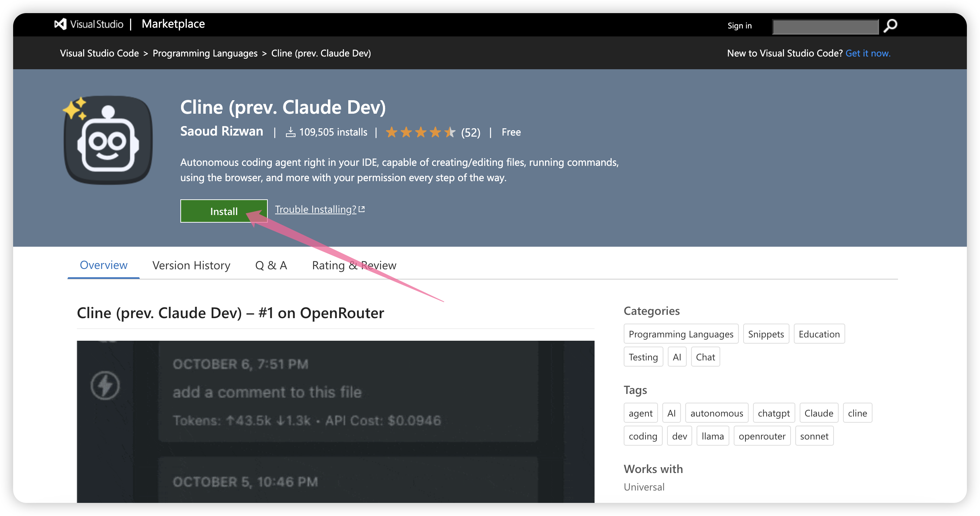The width and height of the screenshot is (980, 516).
Task: Click the AI category chip
Action: click(x=677, y=356)
